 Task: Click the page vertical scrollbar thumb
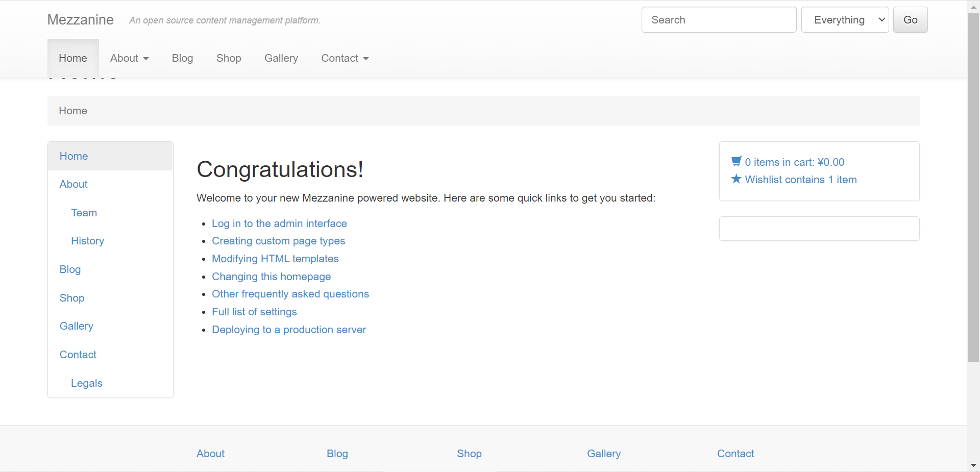[x=973, y=188]
